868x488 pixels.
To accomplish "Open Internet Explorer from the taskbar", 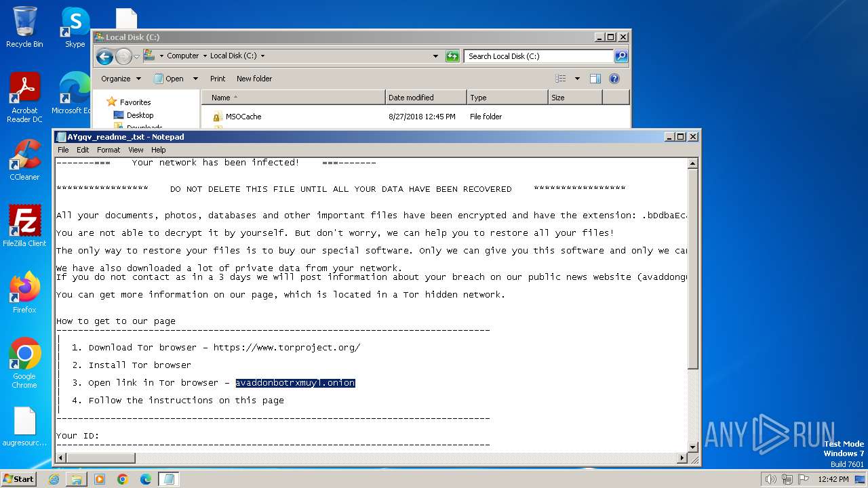I will click(x=54, y=479).
